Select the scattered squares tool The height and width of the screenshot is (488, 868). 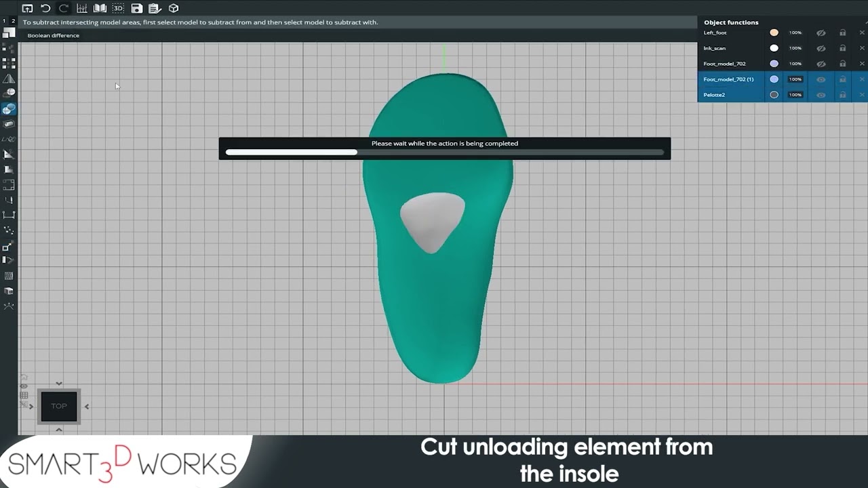9,48
